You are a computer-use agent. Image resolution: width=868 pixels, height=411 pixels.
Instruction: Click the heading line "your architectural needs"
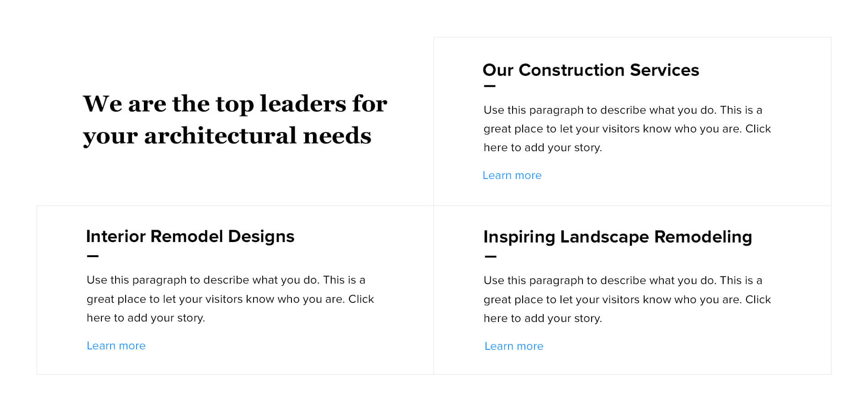tap(227, 136)
